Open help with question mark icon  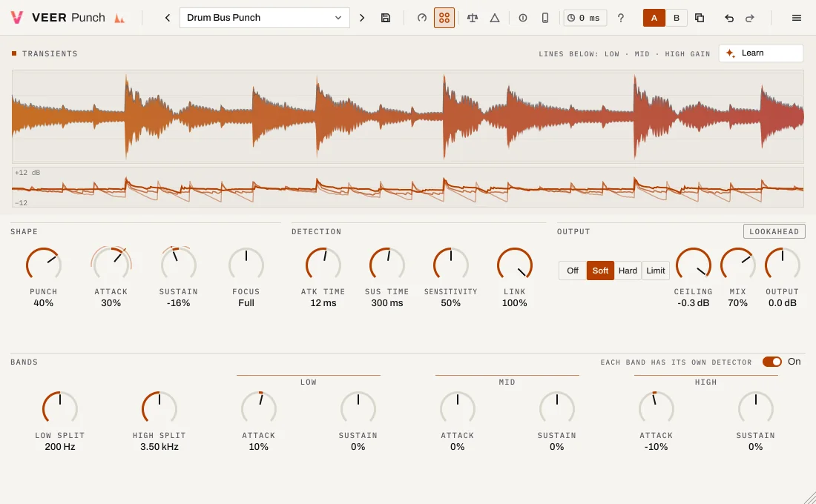(x=620, y=18)
